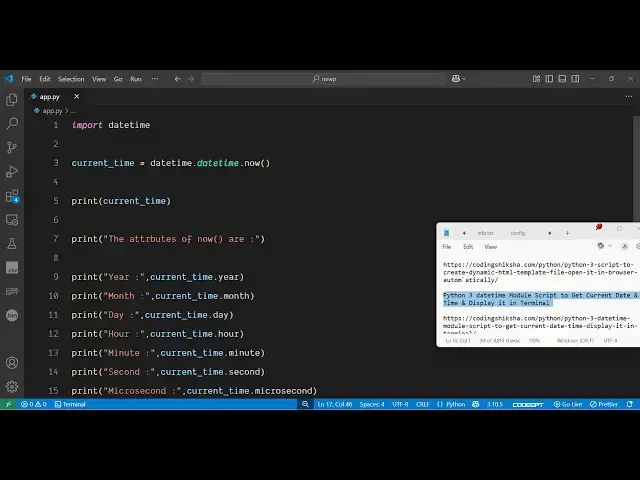Open the File menu in VS Code
The height and width of the screenshot is (480, 640).
point(26,79)
